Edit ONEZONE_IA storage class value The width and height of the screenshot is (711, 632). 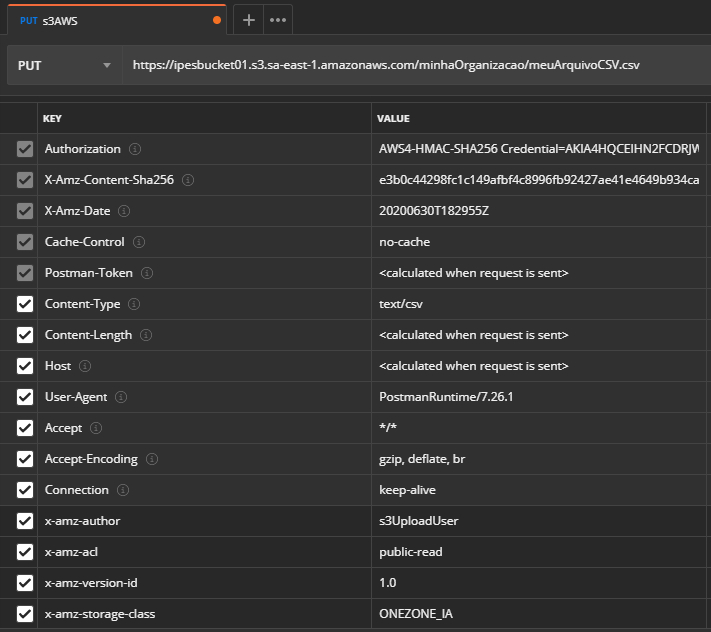[x=417, y=614]
